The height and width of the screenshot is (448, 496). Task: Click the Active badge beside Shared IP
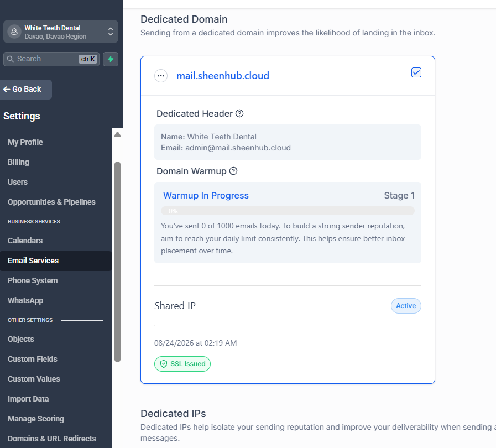pos(406,306)
